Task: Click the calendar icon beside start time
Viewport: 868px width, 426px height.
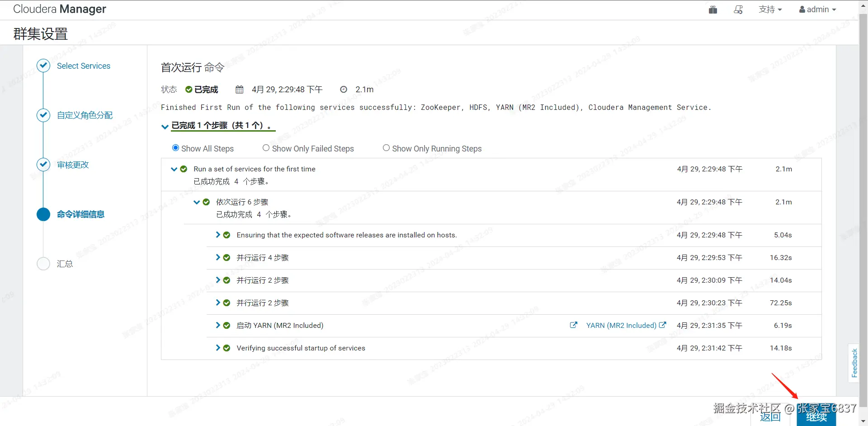Action: coord(240,90)
